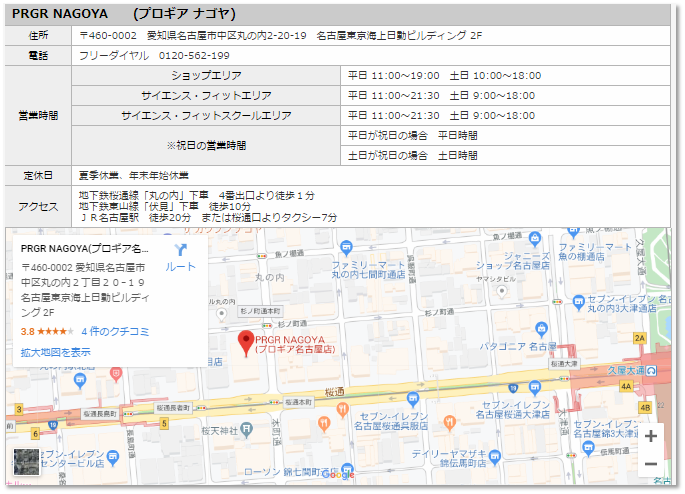Click セブン-イレブン 名古屋錦3大津通 marker icon
This screenshot has width=685, height=494.
tap(588, 447)
